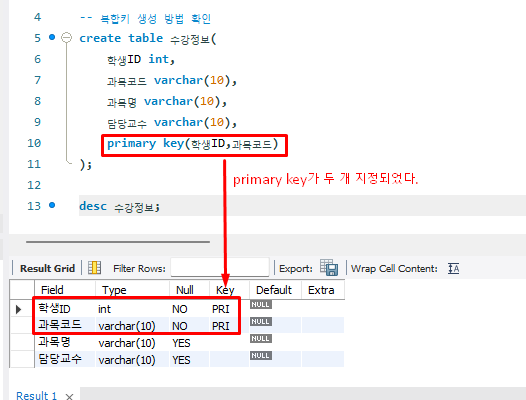Viewport: 526px width, 400px height.
Task: Click line number 12 in the gutter
Action: 34,185
